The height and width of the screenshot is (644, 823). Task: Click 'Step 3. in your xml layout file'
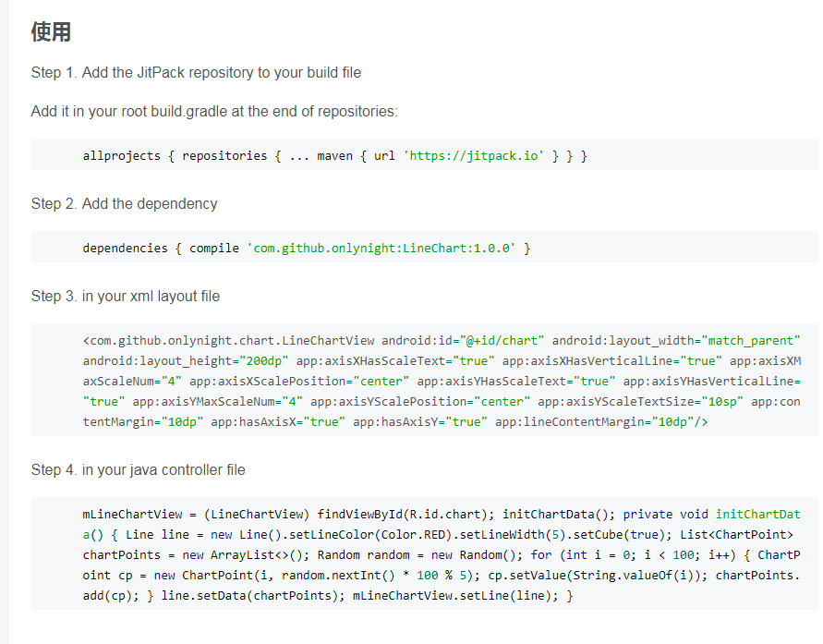tap(126, 296)
